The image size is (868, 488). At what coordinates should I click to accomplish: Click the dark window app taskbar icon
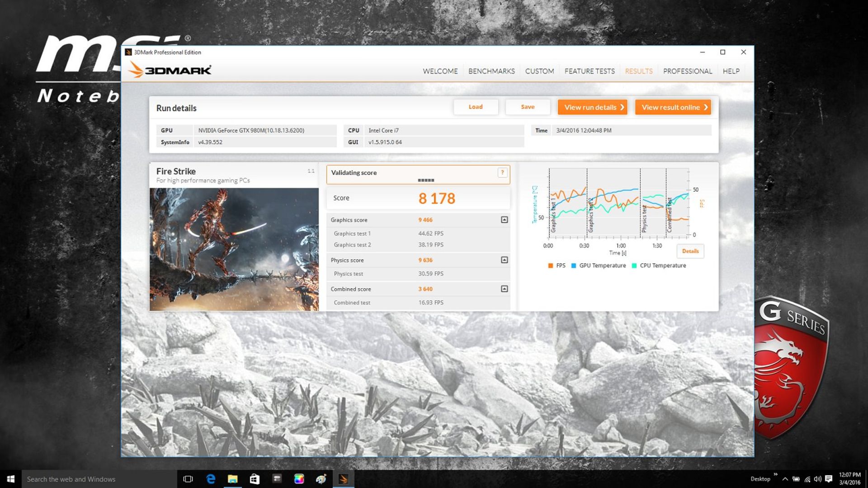coord(277,479)
